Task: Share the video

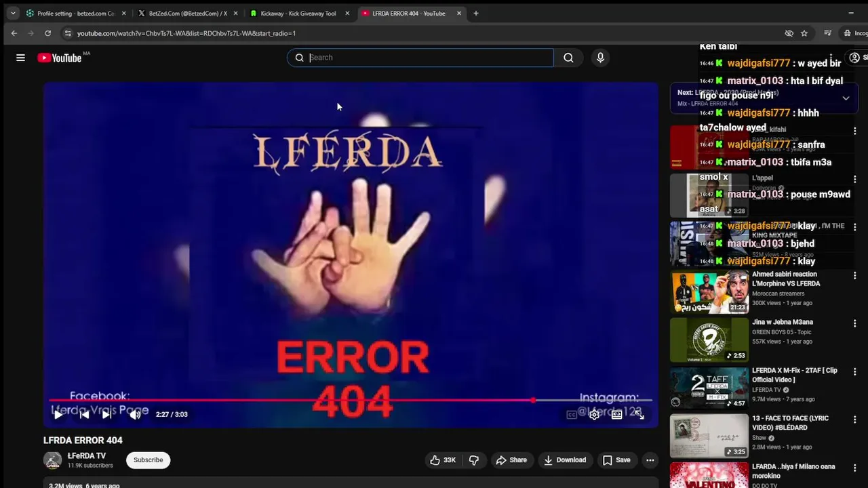Action: coord(511,460)
